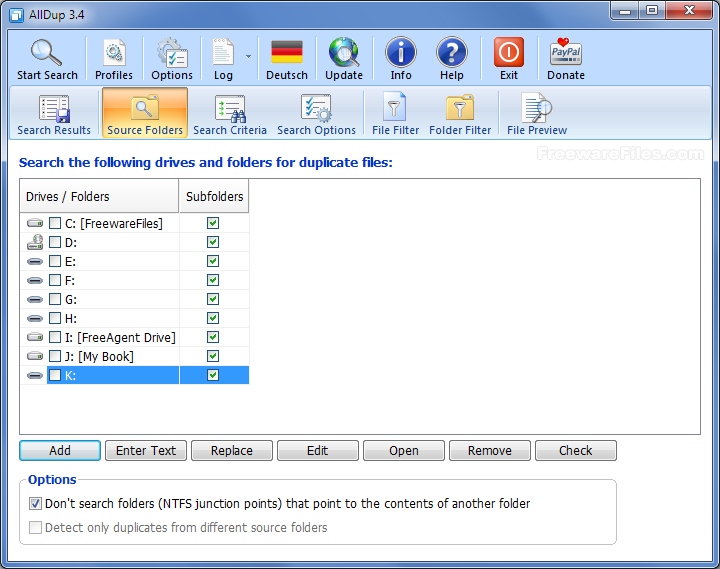
Task: Go to the Folder Filter tab
Action: pos(460,115)
